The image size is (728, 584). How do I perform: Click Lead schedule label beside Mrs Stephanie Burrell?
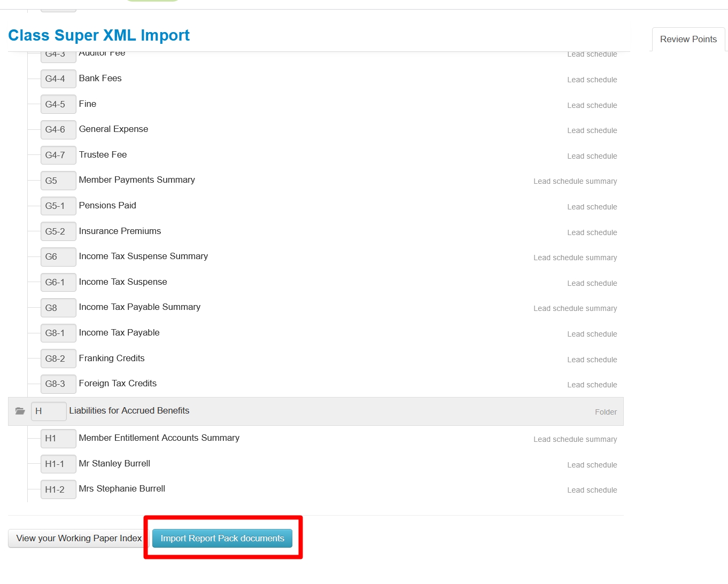(592, 490)
